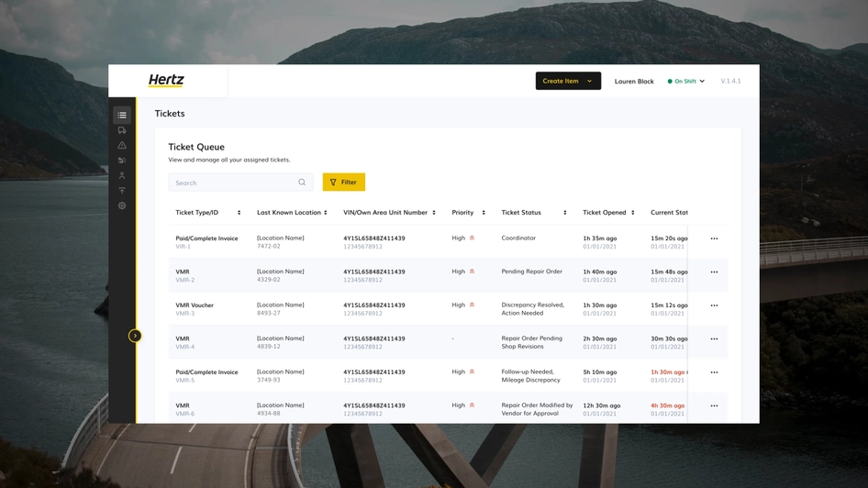Image resolution: width=868 pixels, height=488 pixels.
Task: Open the settings gear icon in sidebar
Action: tap(122, 205)
